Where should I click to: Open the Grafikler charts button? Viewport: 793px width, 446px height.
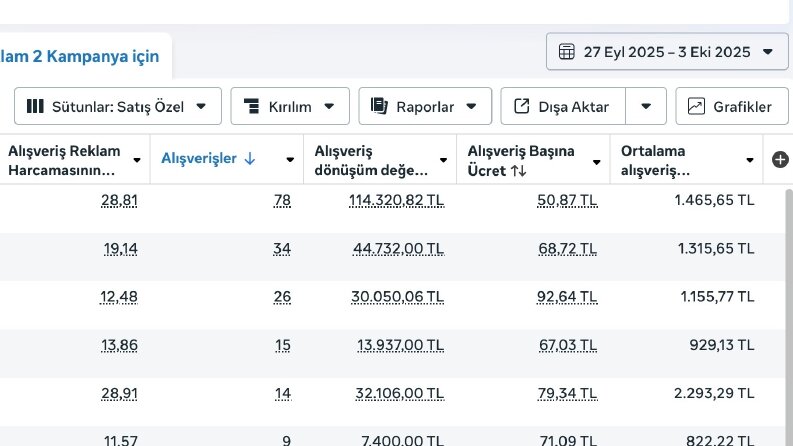pyautogui.click(x=732, y=106)
